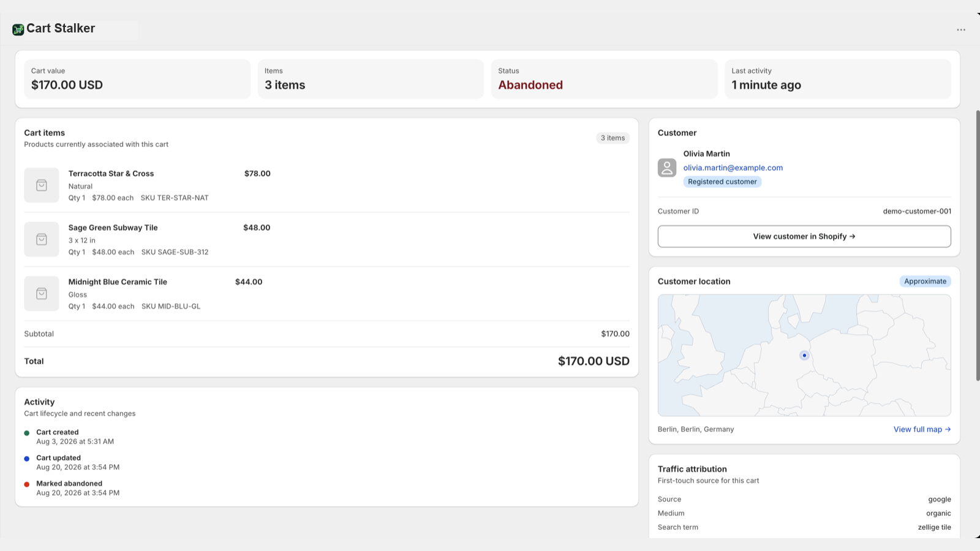Click the blue Cart updated status dot
This screenshot has width=980, height=551.
[x=27, y=459]
